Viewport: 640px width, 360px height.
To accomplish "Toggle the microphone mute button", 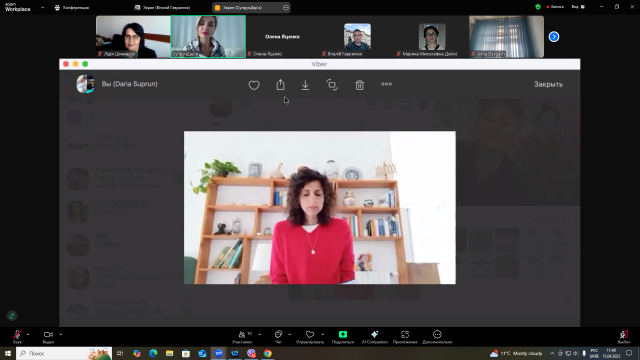I will 17,337.
